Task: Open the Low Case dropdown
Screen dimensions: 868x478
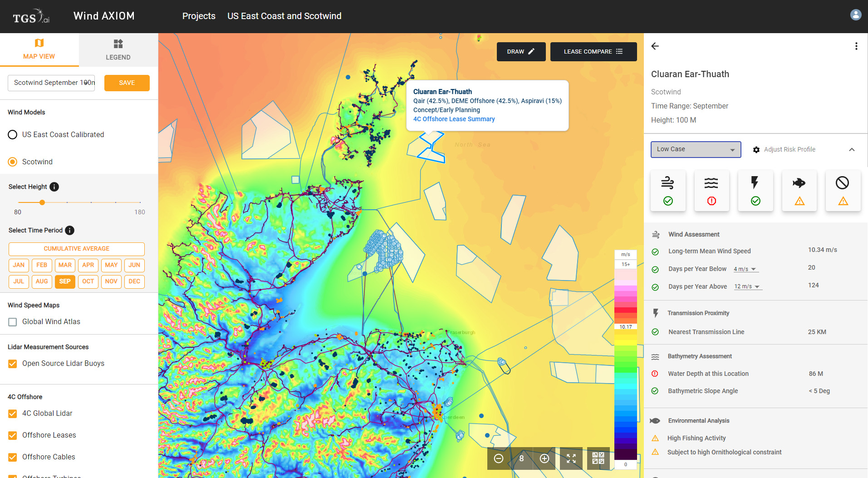Action: (695, 149)
